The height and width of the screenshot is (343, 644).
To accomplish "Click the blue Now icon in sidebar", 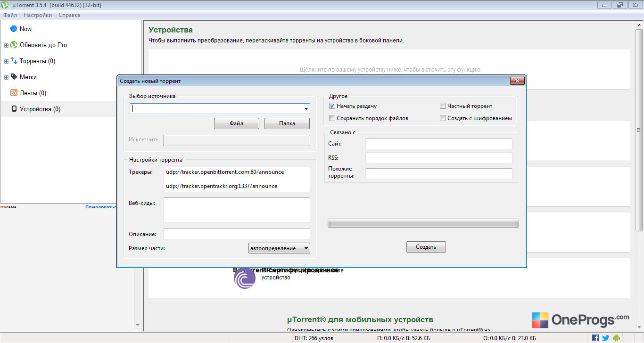I will coord(13,29).
